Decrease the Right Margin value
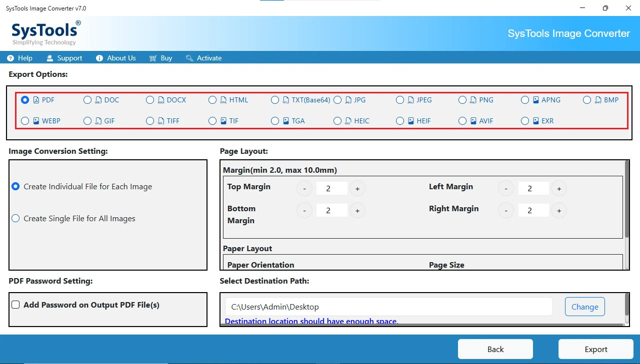This screenshot has width=640, height=364. [506, 211]
